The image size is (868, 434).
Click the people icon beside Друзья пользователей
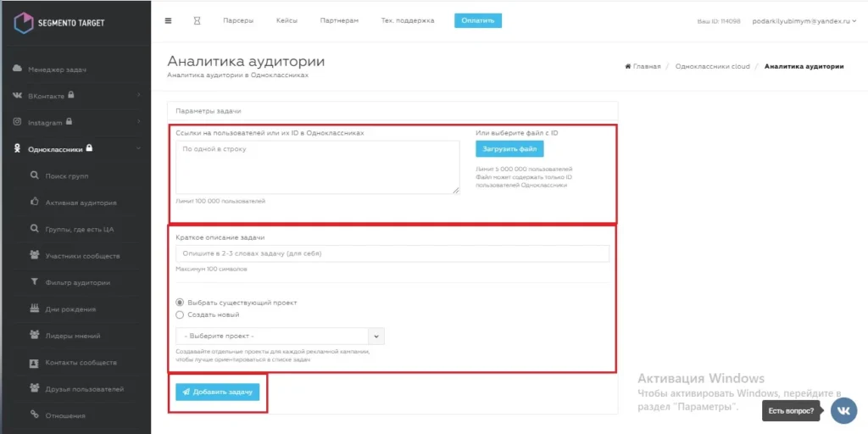pos(34,388)
